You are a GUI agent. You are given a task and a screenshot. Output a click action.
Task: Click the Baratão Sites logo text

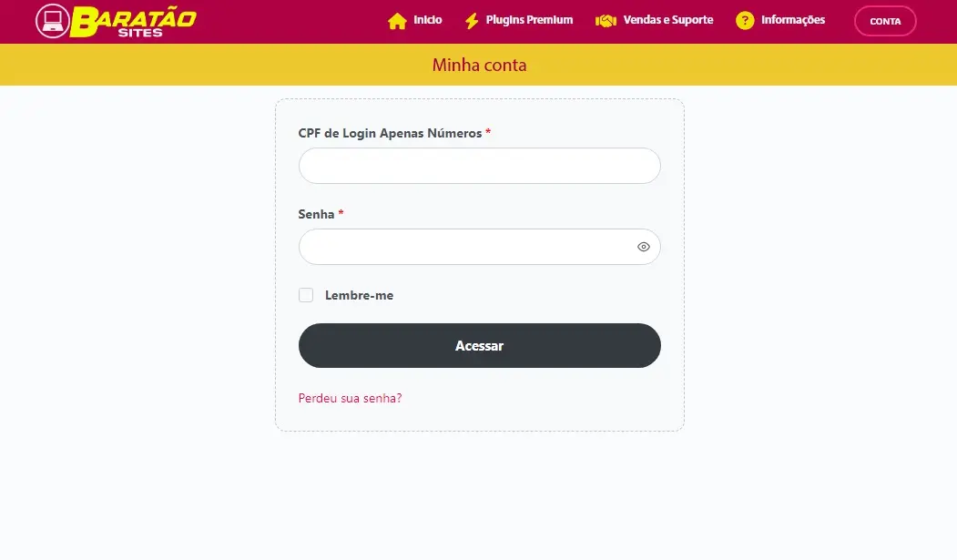[x=133, y=21]
